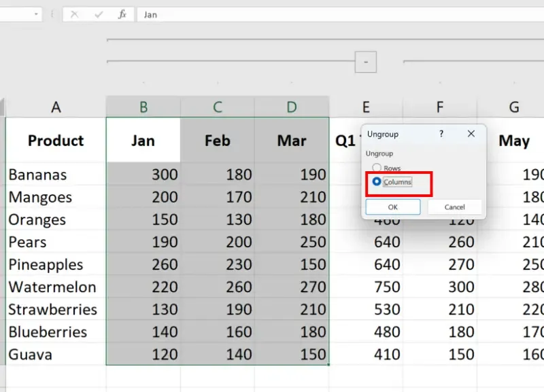Viewport: 544px width, 392px height.
Task: Select column D header
Action: pos(292,107)
